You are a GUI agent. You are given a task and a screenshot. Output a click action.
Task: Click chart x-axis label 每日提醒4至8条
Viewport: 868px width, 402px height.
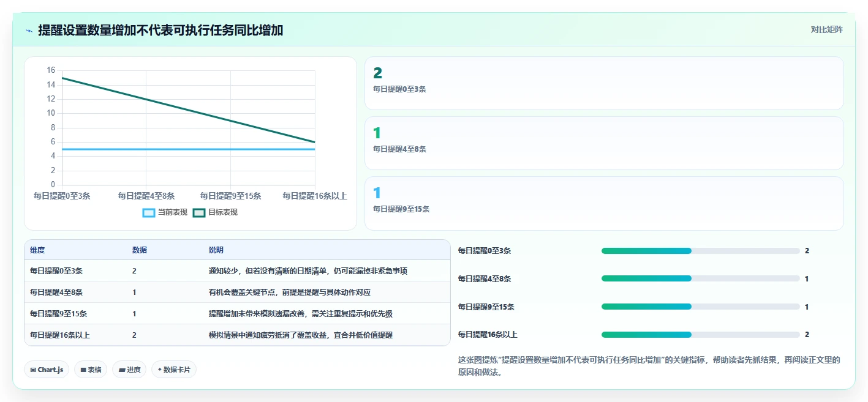(x=146, y=196)
